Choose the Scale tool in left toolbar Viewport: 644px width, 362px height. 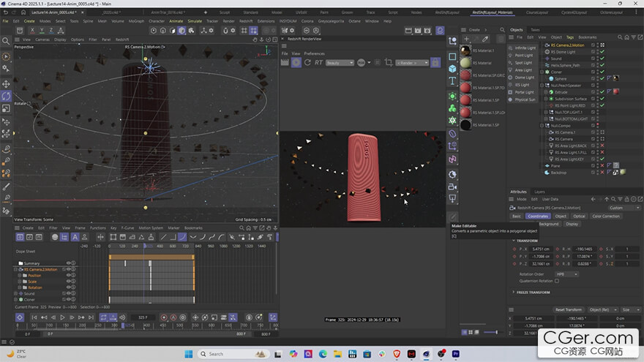tap(6, 108)
